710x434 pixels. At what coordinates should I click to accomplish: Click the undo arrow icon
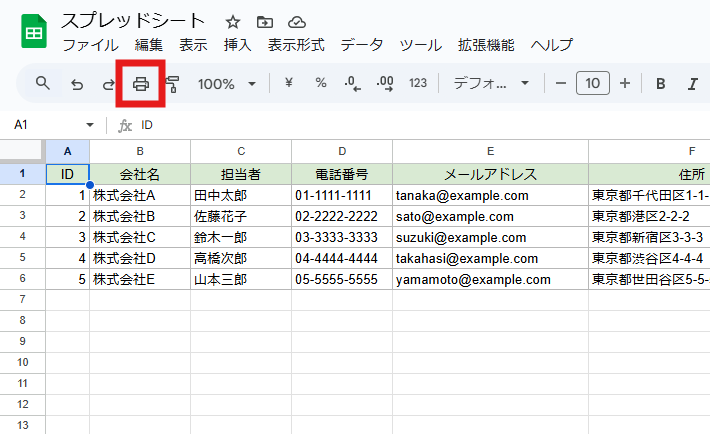click(x=77, y=84)
